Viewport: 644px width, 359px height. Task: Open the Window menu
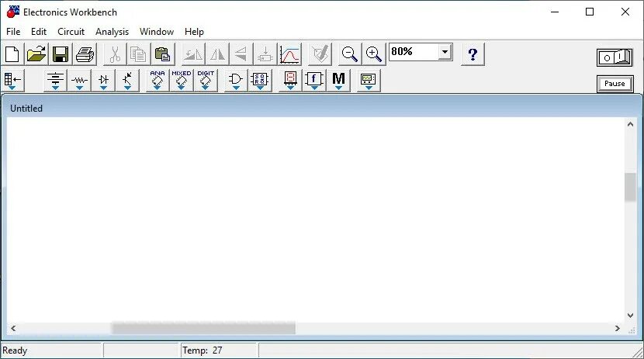coord(157,32)
